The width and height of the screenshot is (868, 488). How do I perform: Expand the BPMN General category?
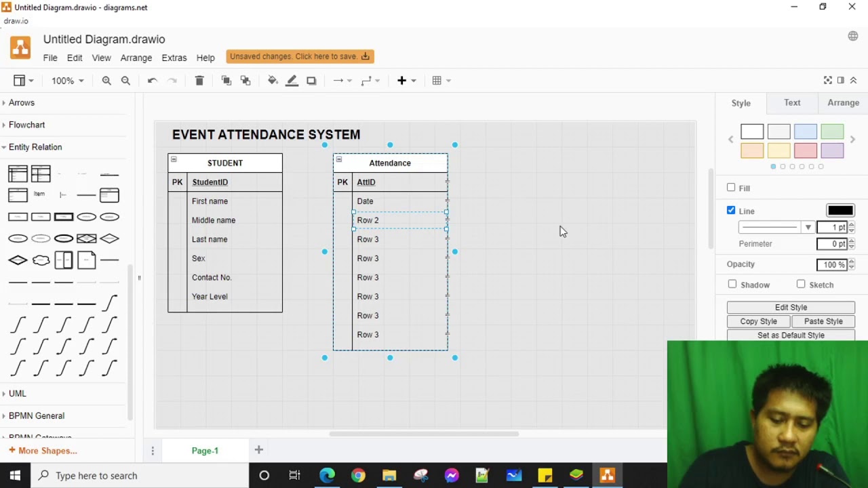37,415
